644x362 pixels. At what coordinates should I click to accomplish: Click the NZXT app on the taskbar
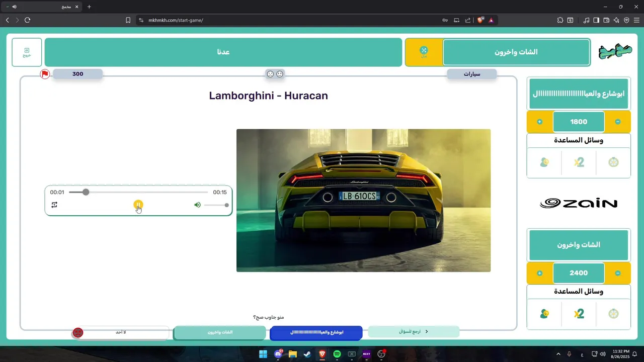click(x=366, y=354)
